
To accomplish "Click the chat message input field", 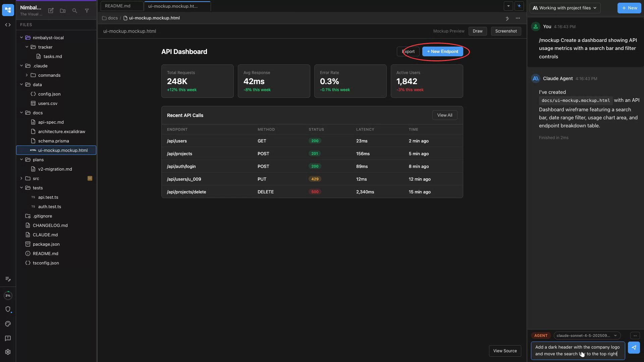I will click(577, 351).
